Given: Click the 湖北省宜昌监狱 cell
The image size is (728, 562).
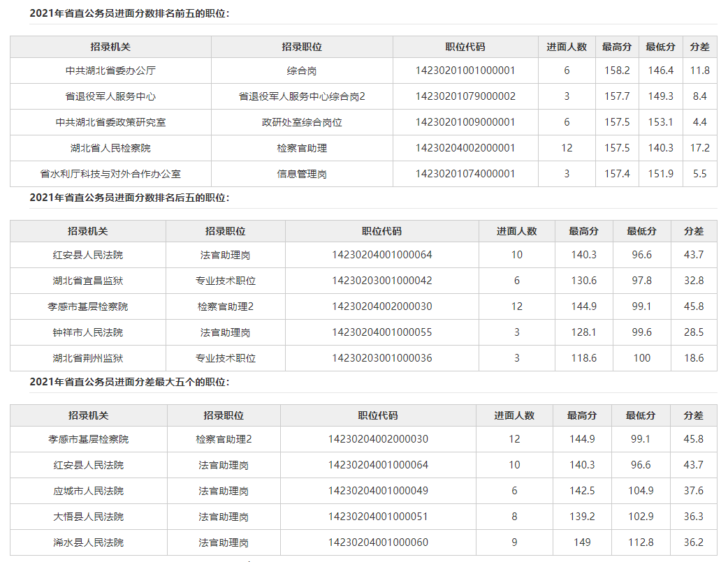Looking at the screenshot, I should pos(88,281).
